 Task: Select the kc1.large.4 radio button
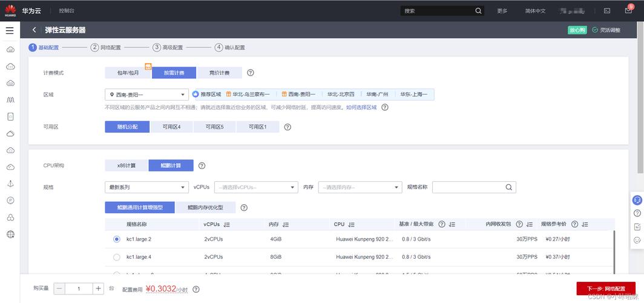tap(117, 257)
